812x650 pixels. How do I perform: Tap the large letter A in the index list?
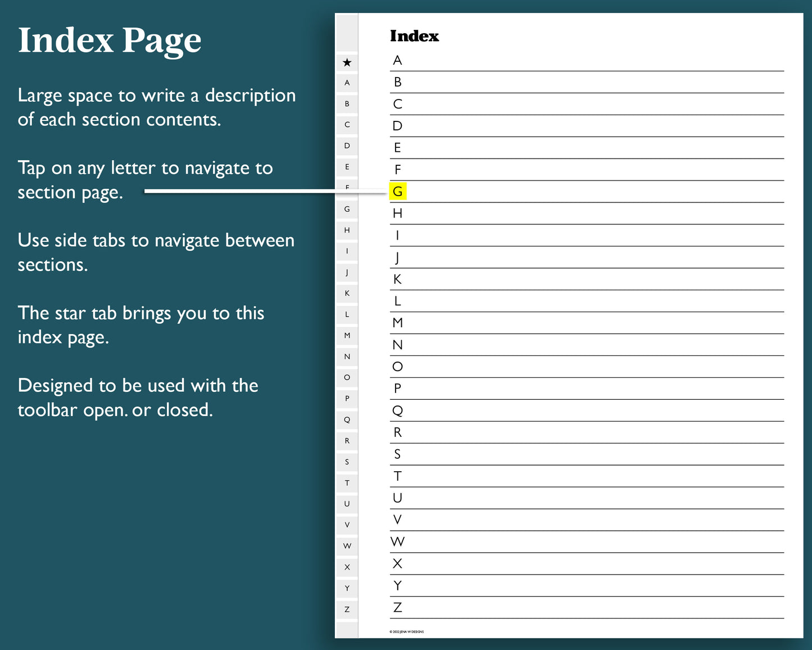(397, 60)
